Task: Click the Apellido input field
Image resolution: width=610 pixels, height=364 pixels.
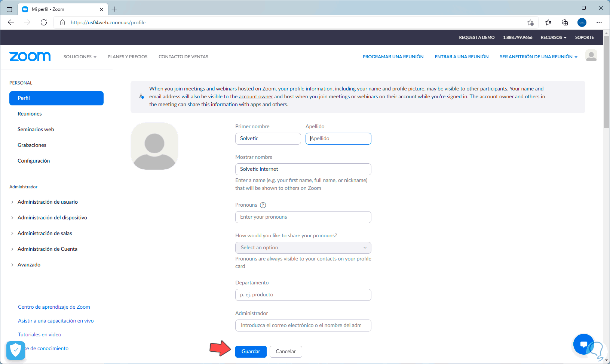Action: coord(338,139)
